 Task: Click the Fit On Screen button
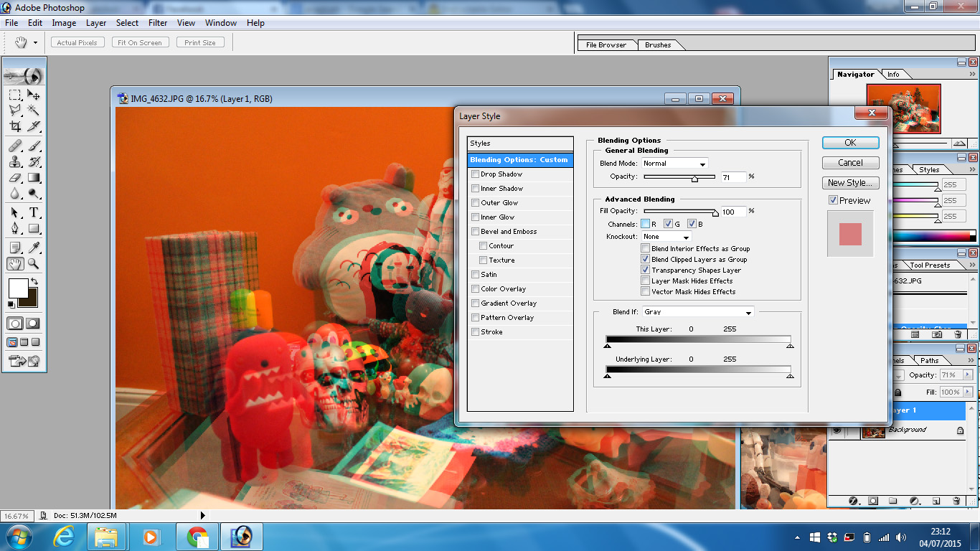(x=141, y=42)
